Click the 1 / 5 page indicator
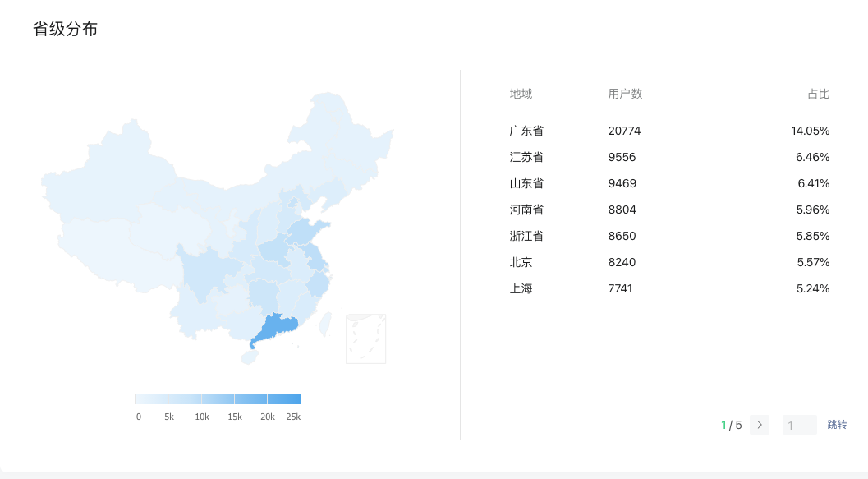Screen dimensions: 868x479 [731, 425]
